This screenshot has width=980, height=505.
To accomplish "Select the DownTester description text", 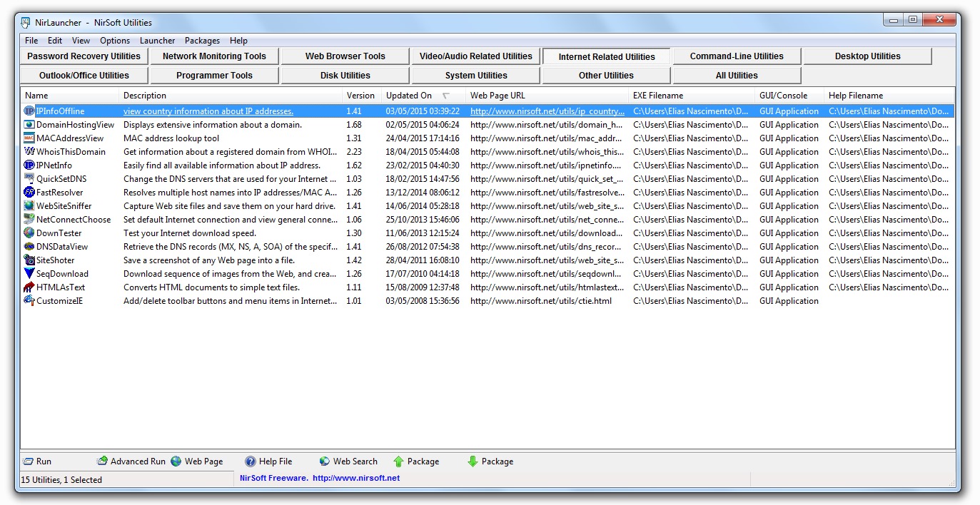I will point(190,233).
